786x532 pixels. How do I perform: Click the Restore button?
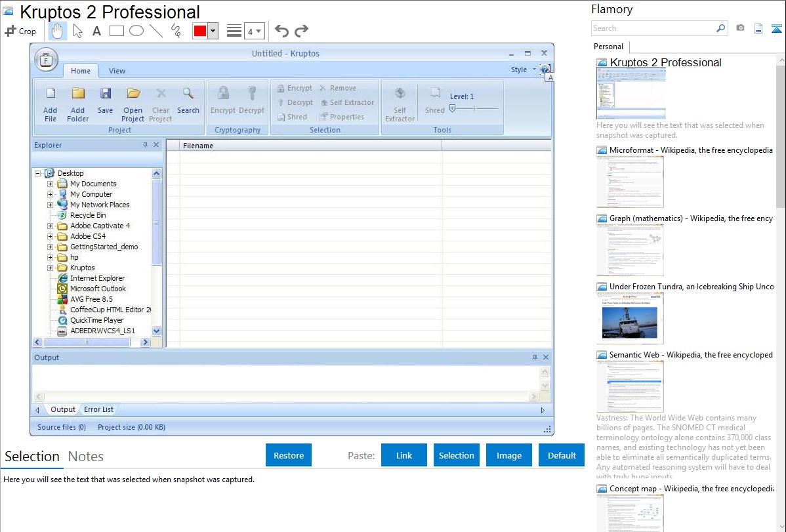tap(289, 455)
